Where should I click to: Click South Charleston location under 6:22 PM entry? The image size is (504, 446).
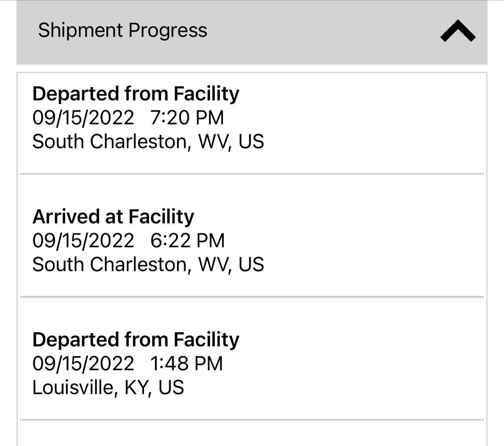point(148,264)
